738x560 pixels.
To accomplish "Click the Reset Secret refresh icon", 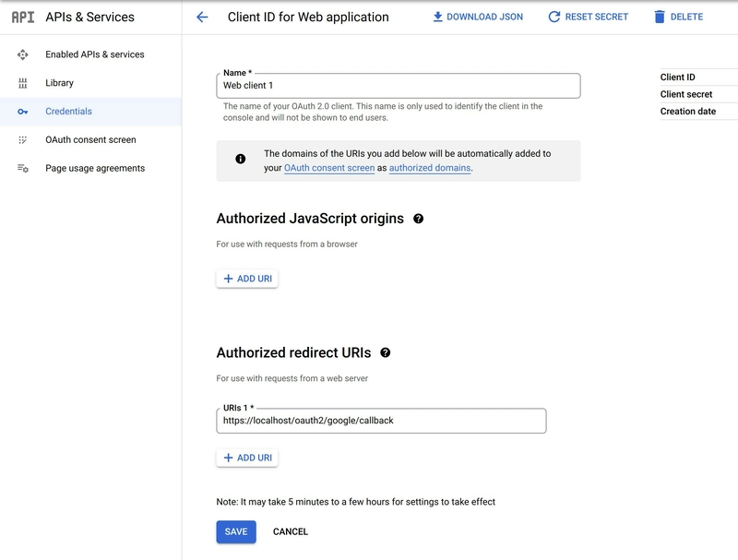I will (554, 17).
